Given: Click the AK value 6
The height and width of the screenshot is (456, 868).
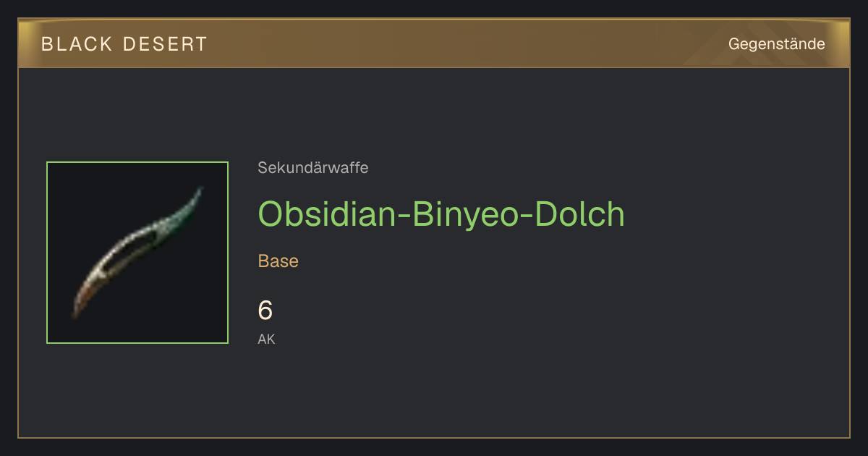Looking at the screenshot, I should click(x=265, y=311).
